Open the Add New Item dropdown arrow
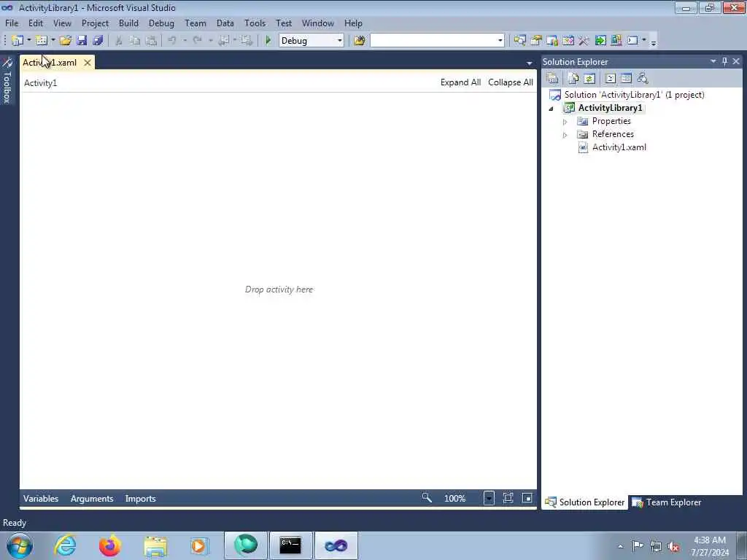Screen dimensions: 747x560 coord(53,41)
